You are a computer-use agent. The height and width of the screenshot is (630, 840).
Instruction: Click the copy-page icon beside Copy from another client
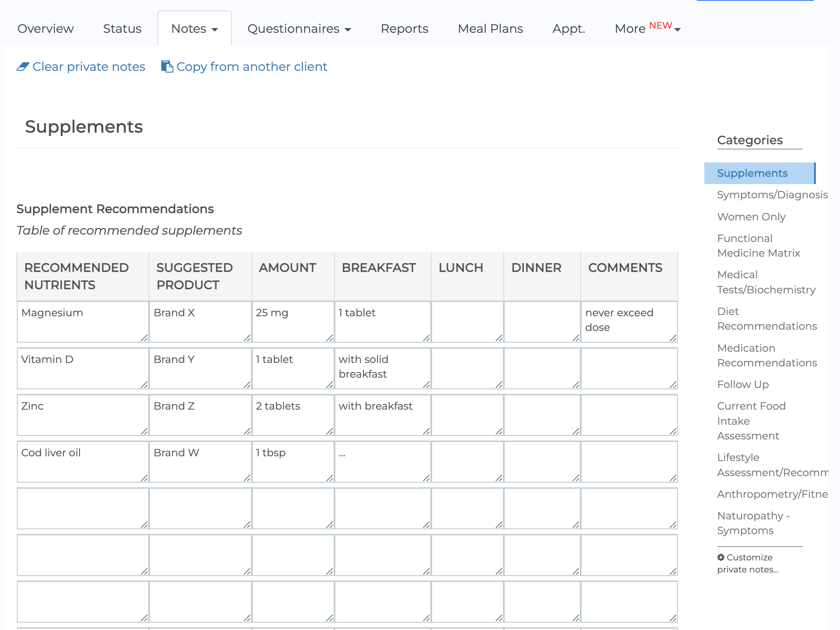click(167, 67)
